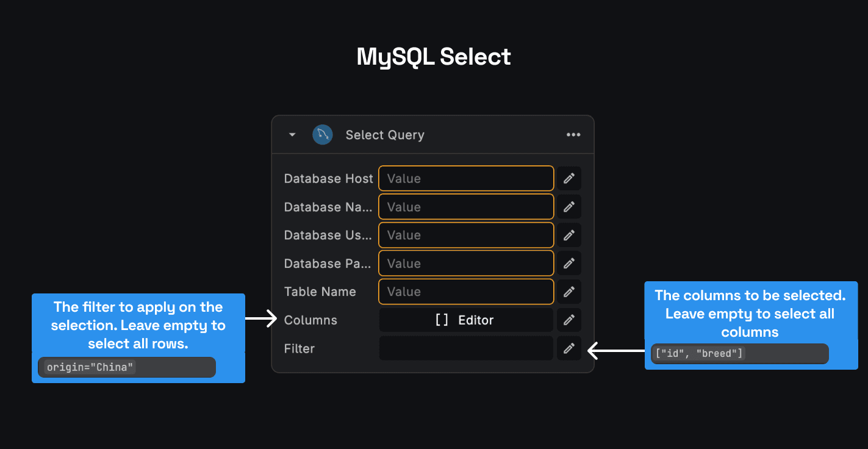
Task: Collapse the Select Query node
Action: click(292, 134)
